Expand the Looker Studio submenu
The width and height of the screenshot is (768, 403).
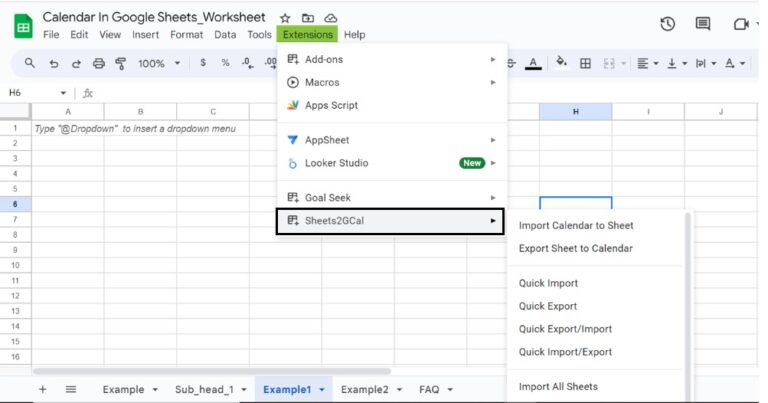coord(494,163)
